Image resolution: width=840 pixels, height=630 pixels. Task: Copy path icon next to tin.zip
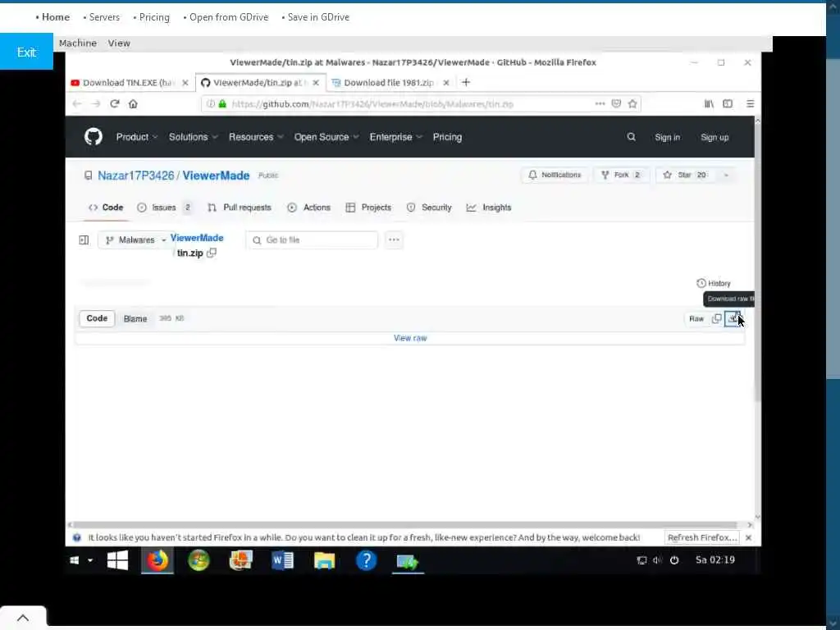(212, 253)
